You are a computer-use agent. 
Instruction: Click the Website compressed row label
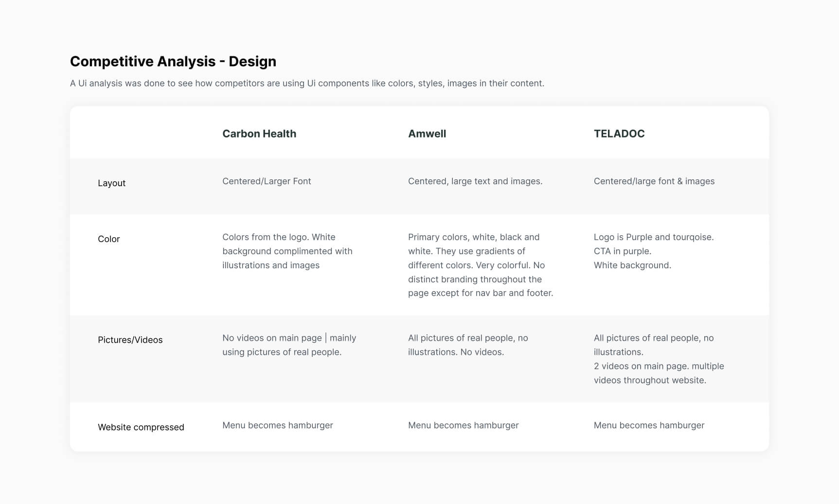(141, 427)
